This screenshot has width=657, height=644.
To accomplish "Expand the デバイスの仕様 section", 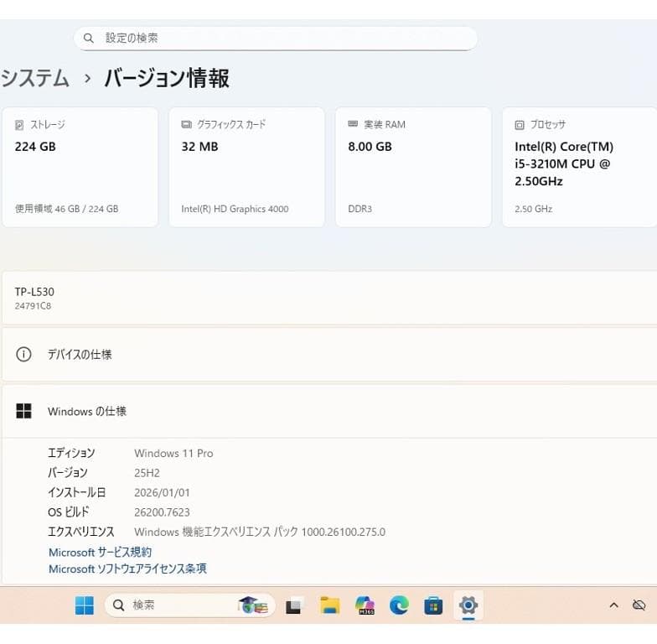I will point(329,354).
